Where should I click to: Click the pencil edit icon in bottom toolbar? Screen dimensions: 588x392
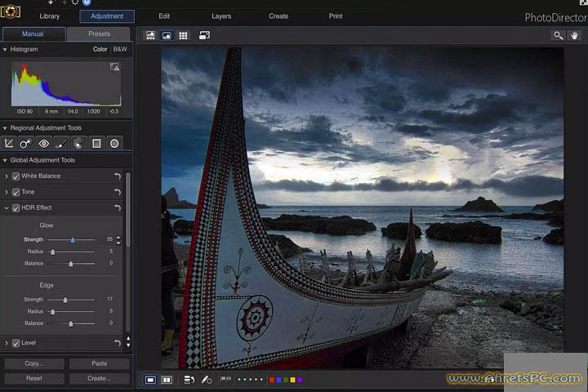point(207,380)
